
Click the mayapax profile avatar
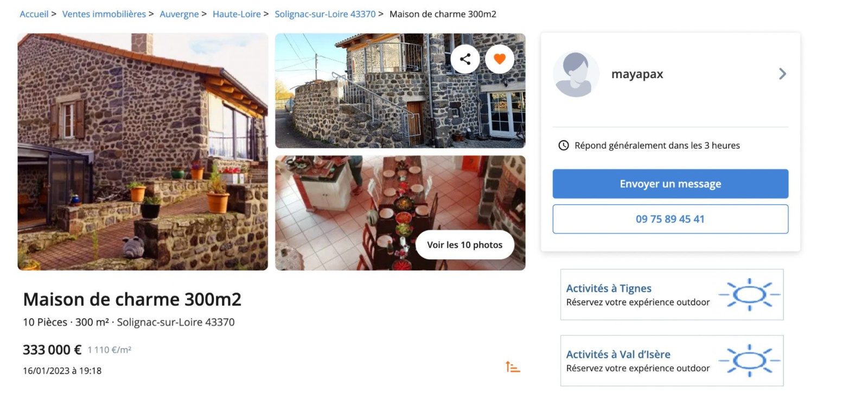[x=576, y=74]
